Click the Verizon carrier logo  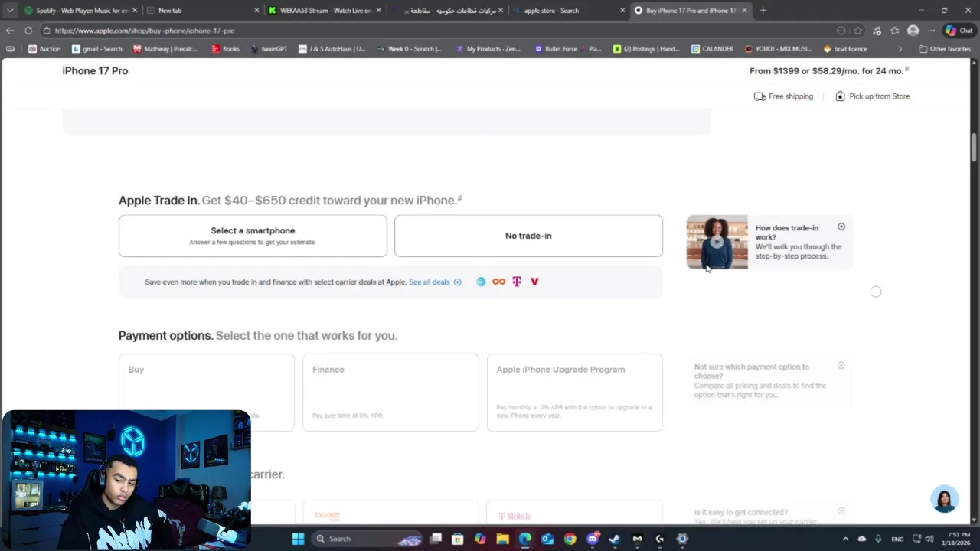(x=534, y=282)
